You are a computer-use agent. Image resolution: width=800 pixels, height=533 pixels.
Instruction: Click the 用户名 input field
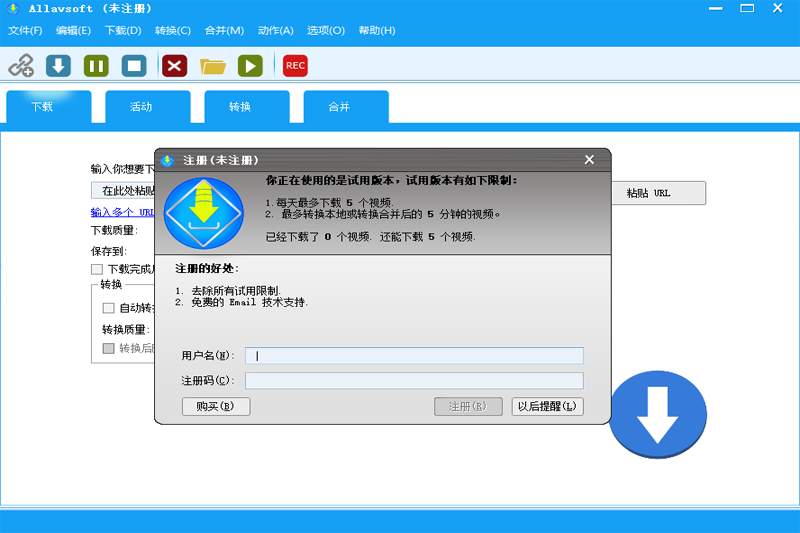[x=414, y=356]
